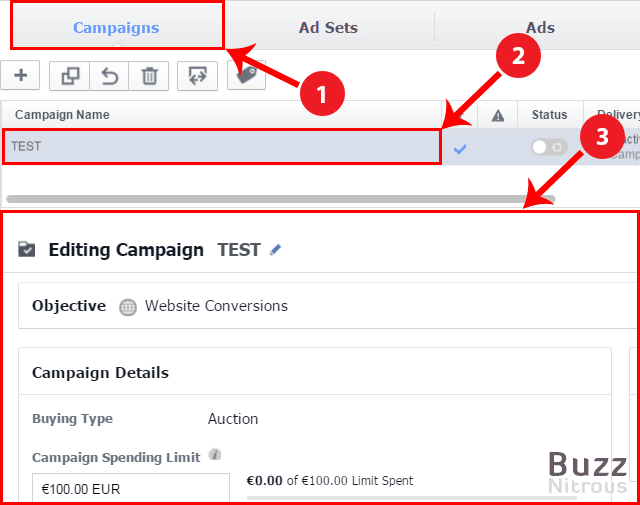The height and width of the screenshot is (505, 640).
Task: Switch to the Ad Sets tab
Action: coord(328,27)
